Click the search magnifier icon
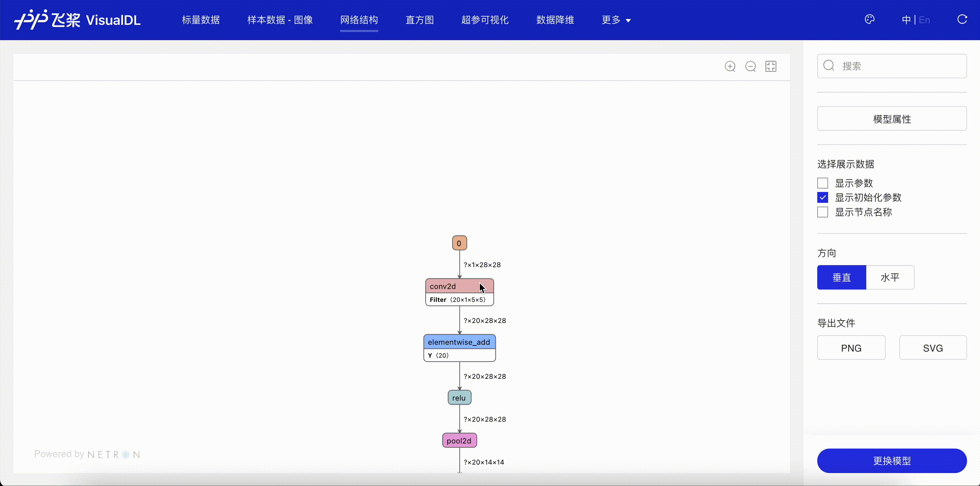 click(828, 66)
